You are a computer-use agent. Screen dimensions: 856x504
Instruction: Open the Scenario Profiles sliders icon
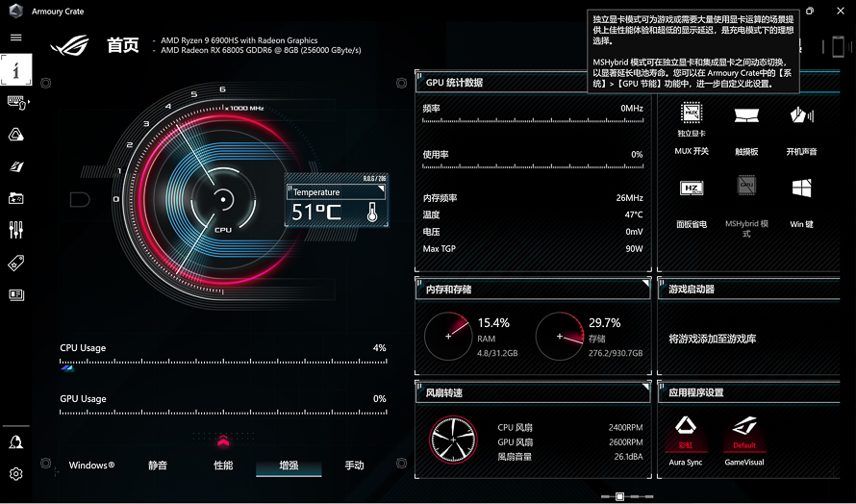pos(15,230)
